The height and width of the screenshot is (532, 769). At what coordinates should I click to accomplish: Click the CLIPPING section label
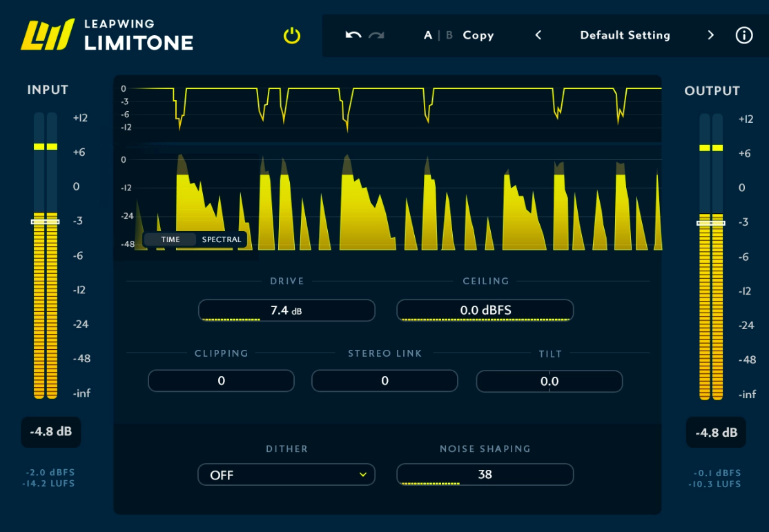(221, 353)
